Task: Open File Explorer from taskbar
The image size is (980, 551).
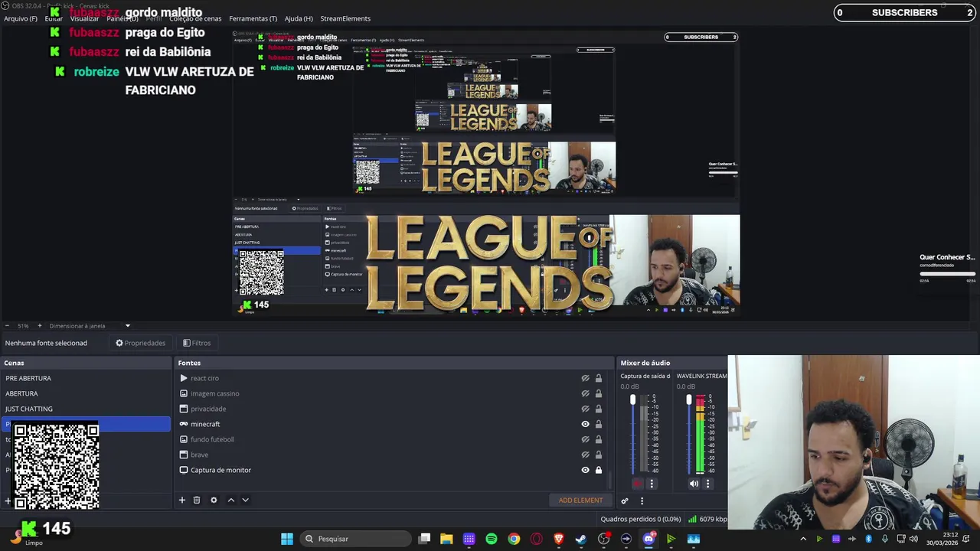Action: (446, 539)
